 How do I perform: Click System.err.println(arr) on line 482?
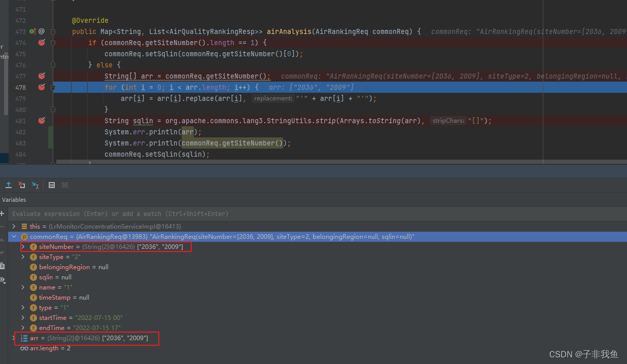[x=153, y=132]
